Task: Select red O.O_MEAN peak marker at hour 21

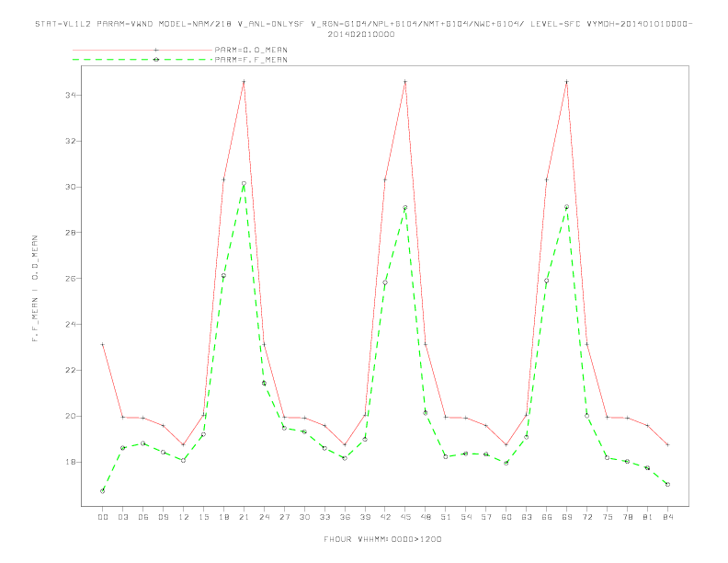Action: [244, 82]
